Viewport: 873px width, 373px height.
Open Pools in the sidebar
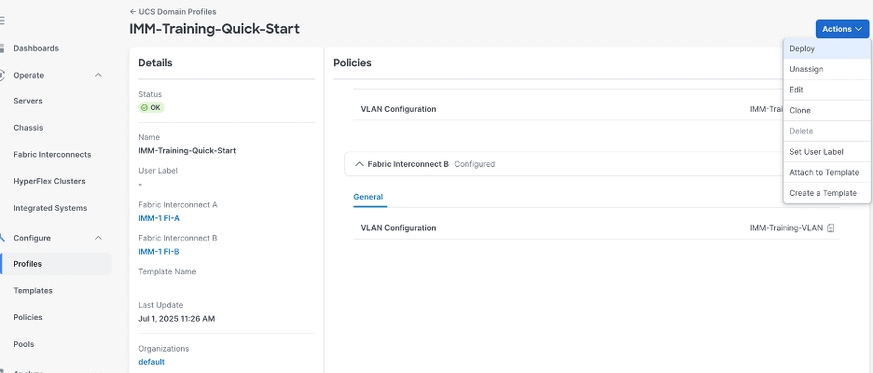24,344
